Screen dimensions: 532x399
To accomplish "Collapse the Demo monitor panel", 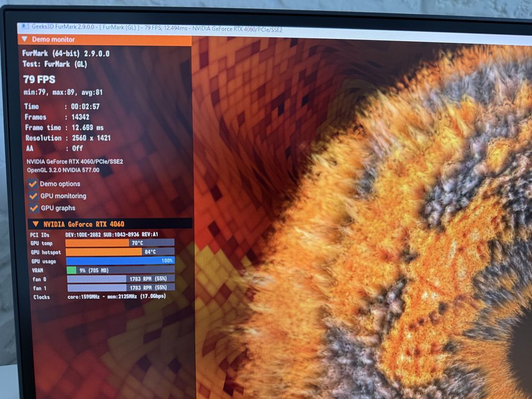I will tap(24, 39).
